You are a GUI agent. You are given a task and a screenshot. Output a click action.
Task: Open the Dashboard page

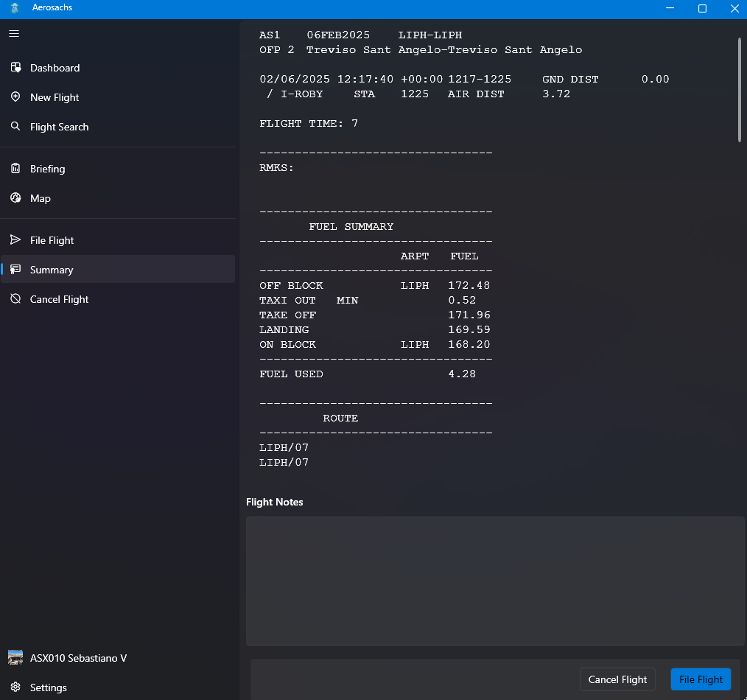55,68
